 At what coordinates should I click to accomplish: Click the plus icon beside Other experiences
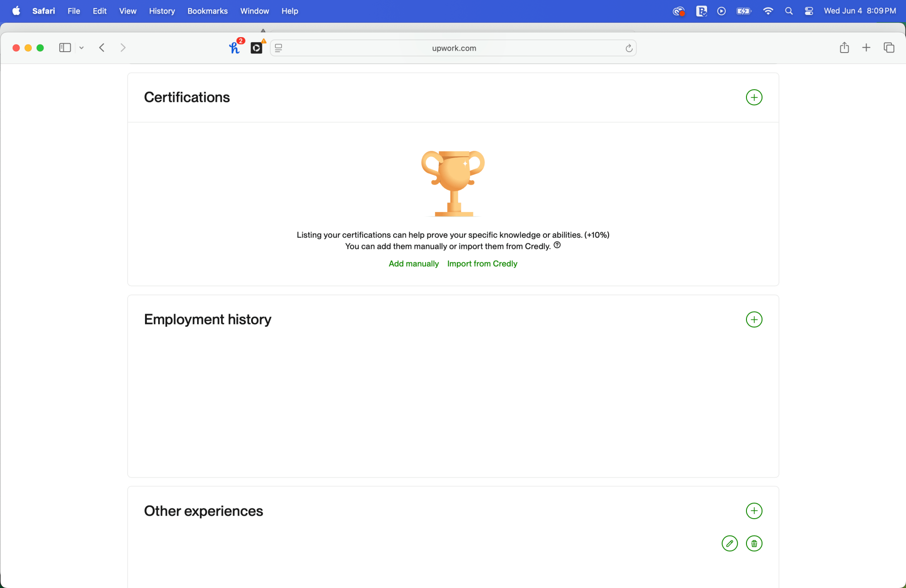(x=754, y=511)
